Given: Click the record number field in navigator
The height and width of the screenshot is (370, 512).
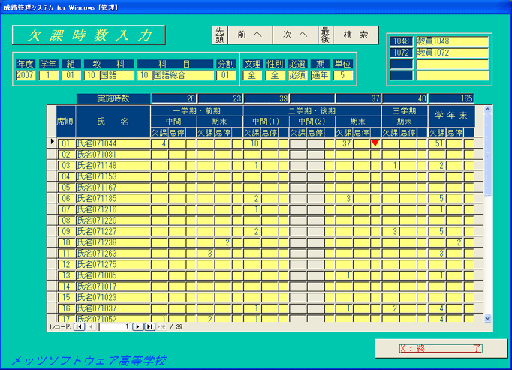Looking at the screenshot, I should 114,327.
